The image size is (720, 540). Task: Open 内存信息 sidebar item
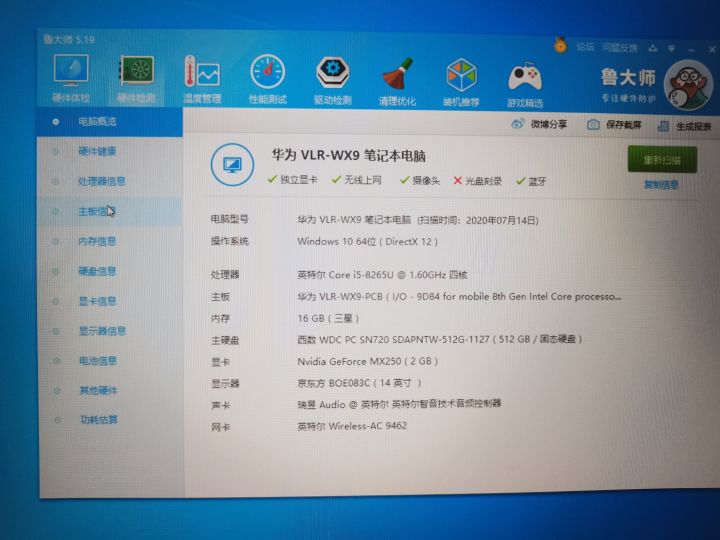tap(97, 241)
